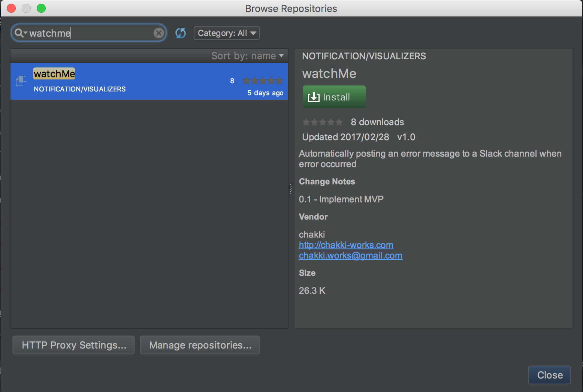Click the watchMe plugin puzzle icon
583x392 pixels.
pos(21,81)
